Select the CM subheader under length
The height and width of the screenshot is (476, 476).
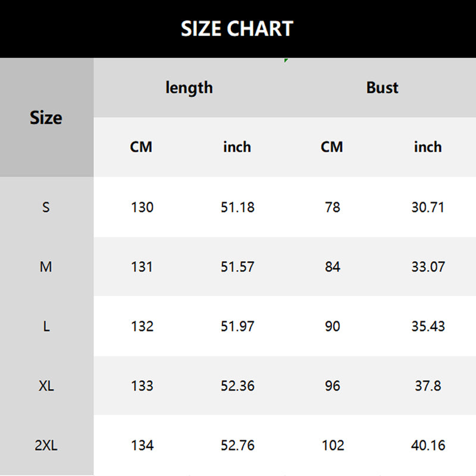[x=141, y=147]
